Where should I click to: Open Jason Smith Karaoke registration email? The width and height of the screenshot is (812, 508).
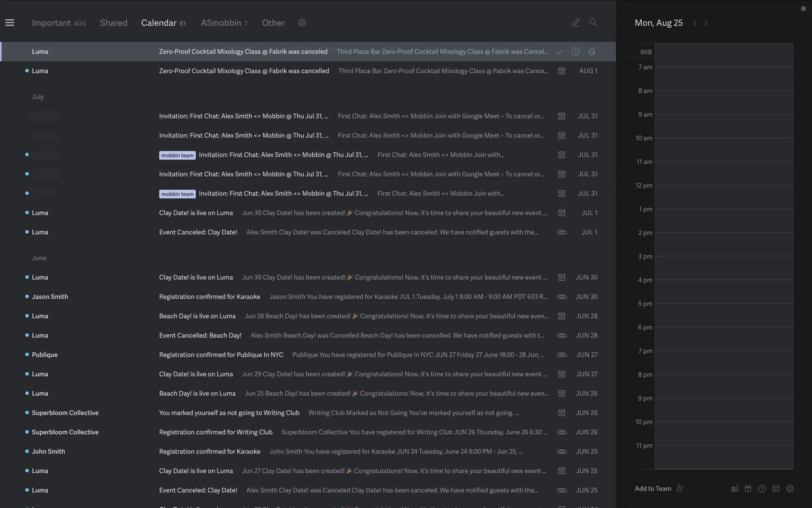pos(209,297)
